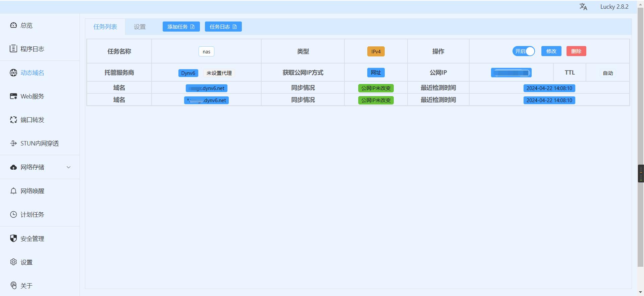Click the page vertical scrollbar
The image size is (644, 296).
(640, 101)
